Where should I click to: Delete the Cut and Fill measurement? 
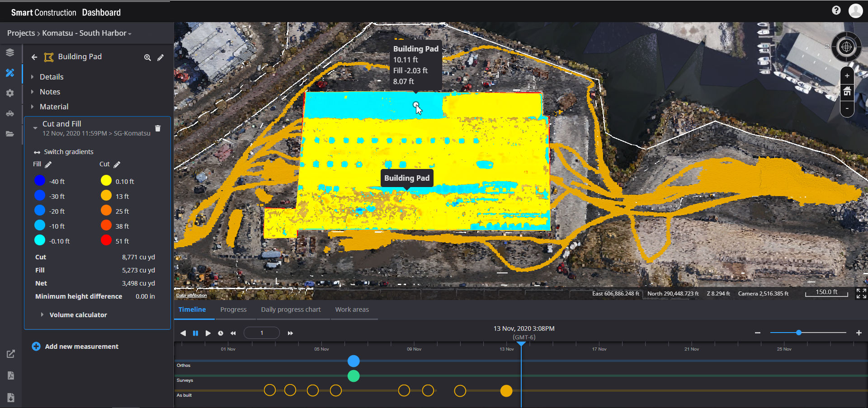(x=158, y=128)
